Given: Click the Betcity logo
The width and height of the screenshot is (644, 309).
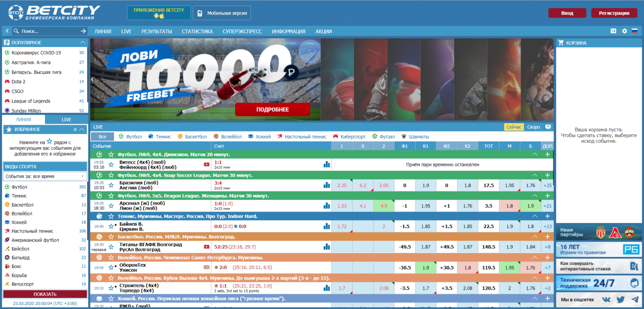Looking at the screenshot, I should (54, 12).
